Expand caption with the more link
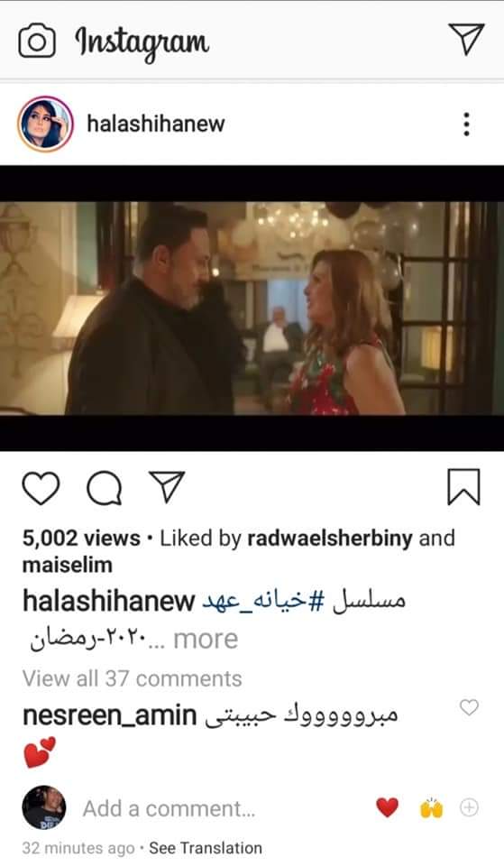The height and width of the screenshot is (866, 504). 206,640
